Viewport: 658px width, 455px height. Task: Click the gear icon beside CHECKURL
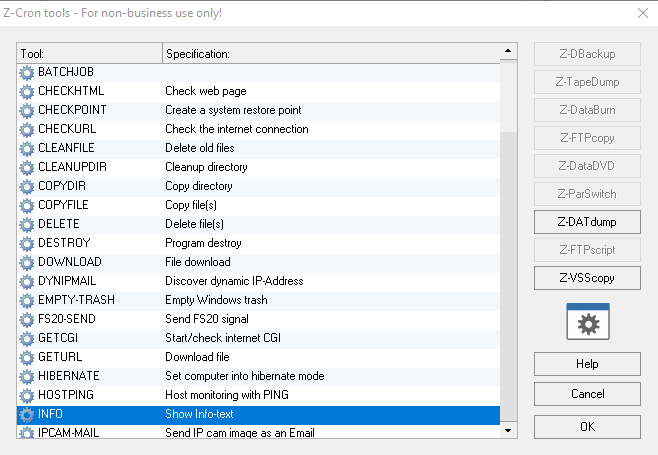26,129
